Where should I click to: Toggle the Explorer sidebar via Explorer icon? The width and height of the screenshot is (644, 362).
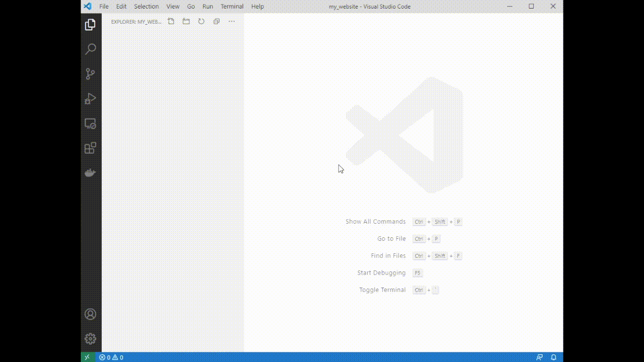coord(90,24)
